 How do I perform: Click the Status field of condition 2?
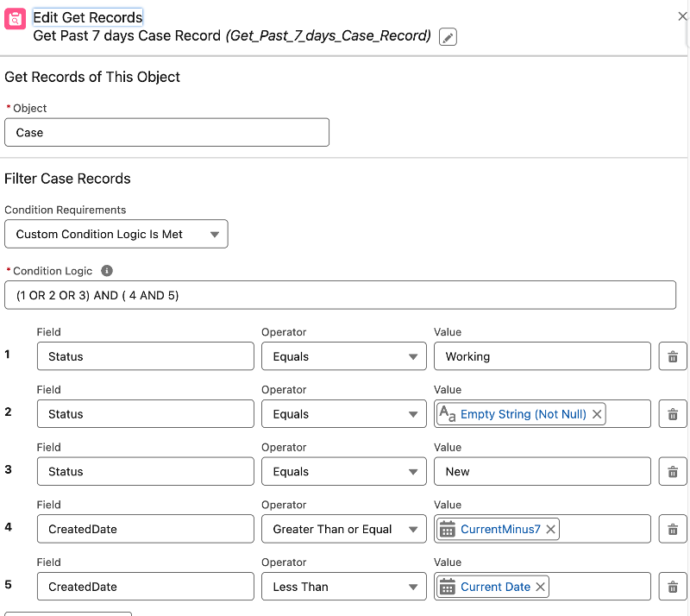146,414
